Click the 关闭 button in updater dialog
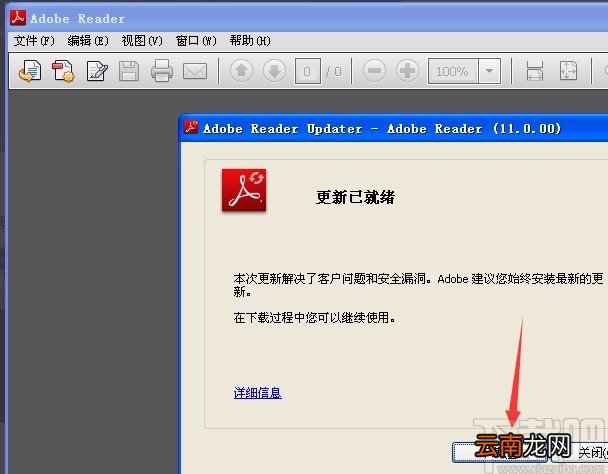The width and height of the screenshot is (608, 474). tap(580, 452)
